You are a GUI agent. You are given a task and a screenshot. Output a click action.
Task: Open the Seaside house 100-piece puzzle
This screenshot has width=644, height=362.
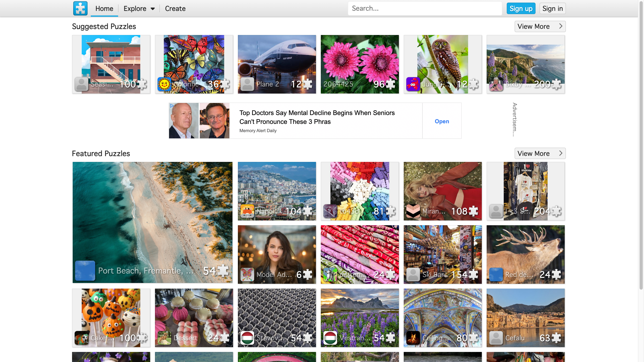point(111,64)
